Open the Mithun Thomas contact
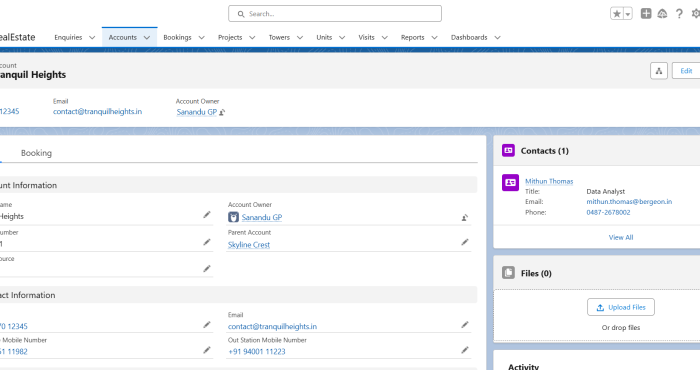Screen dimensions: 700x370 pyautogui.click(x=549, y=181)
